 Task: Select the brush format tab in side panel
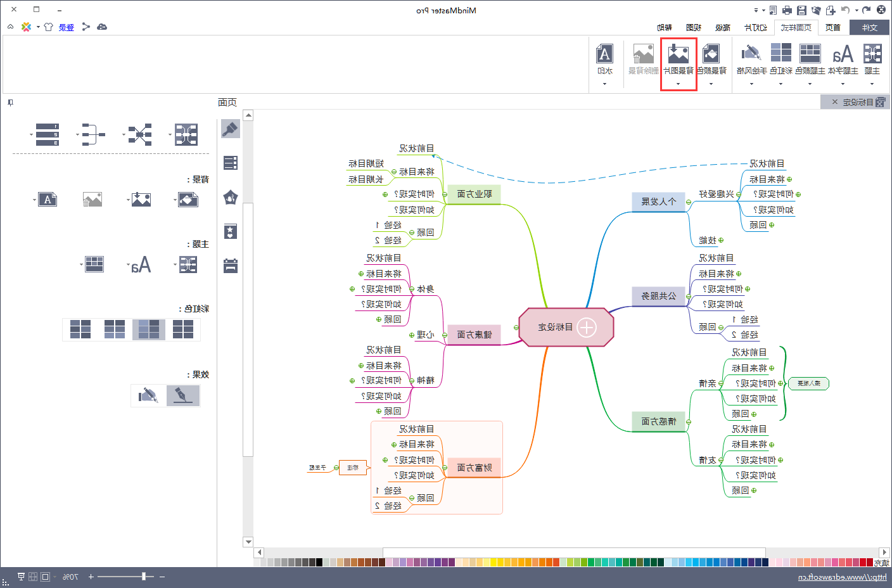[x=230, y=129]
